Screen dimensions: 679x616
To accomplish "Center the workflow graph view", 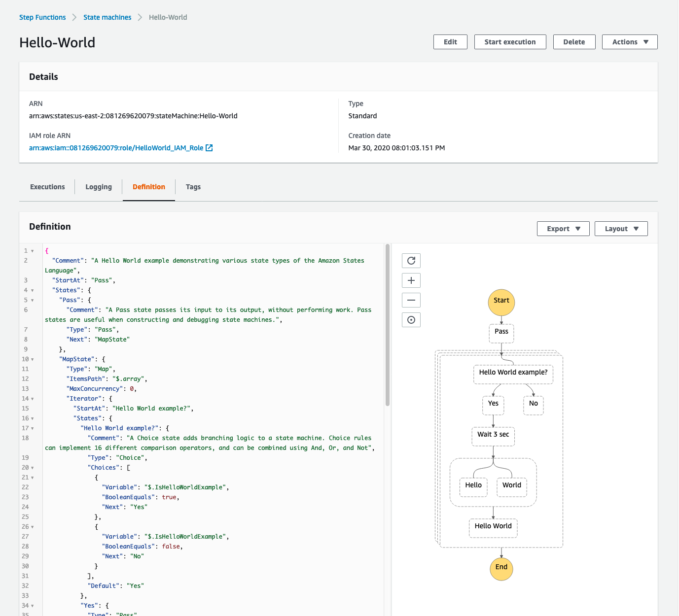I will coord(411,320).
